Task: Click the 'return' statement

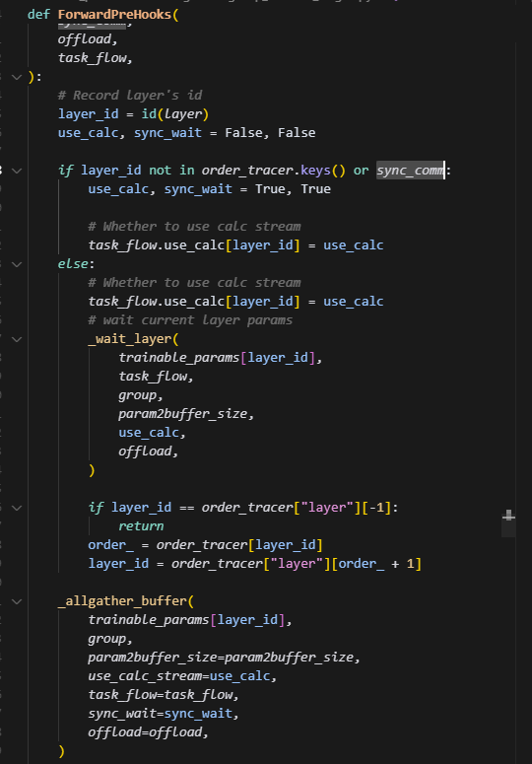Action: tap(141, 526)
